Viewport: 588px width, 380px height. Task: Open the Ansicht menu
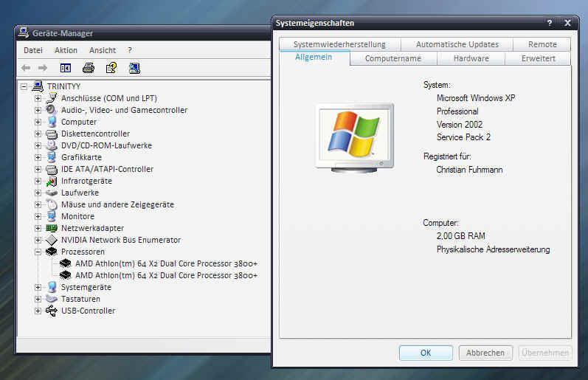(x=103, y=50)
